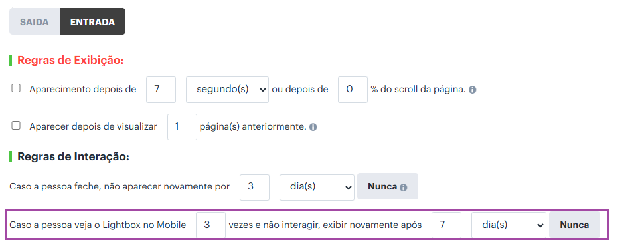The width and height of the screenshot is (644, 252).
Task: Click the scroll percentage field showing 0
Action: 353,90
